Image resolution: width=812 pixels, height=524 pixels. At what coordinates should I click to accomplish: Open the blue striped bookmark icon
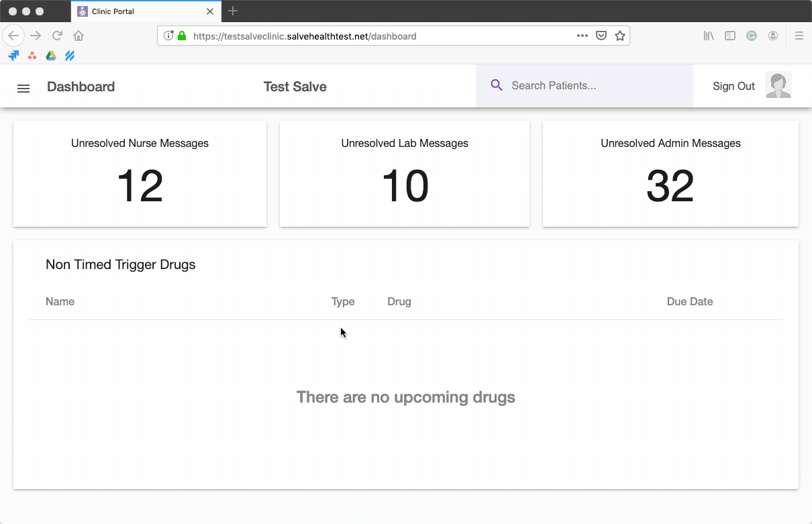[69, 56]
